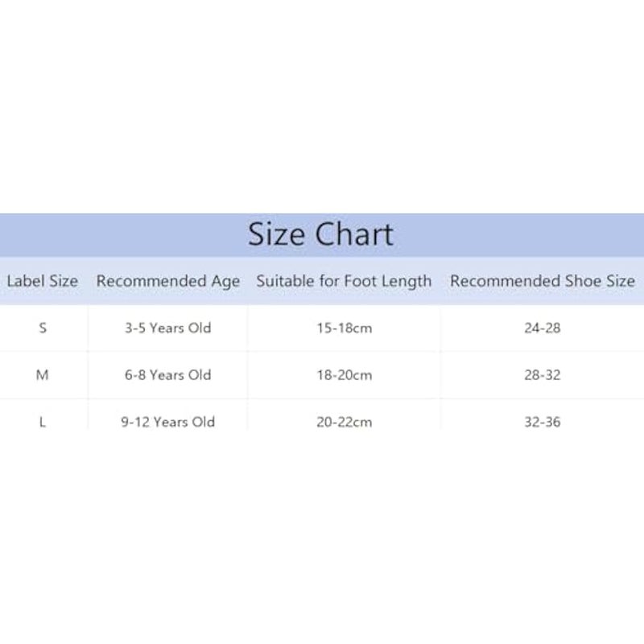Viewport: 644px width, 644px height.
Task: Select the S label size cell
Action: 43,328
